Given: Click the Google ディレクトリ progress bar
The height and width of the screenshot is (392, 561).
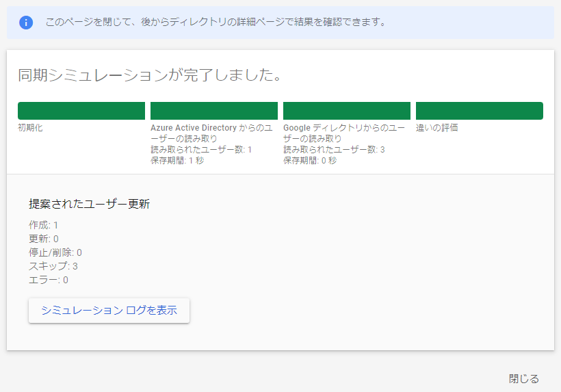Looking at the screenshot, I should [x=347, y=111].
